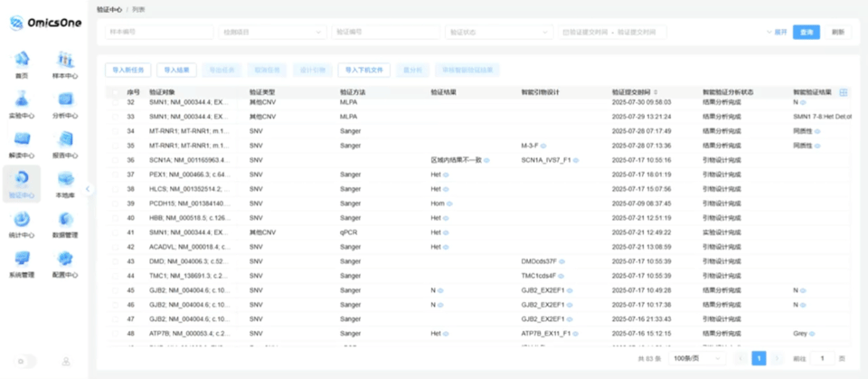Open 报告中心 module icon
The height and width of the screenshot is (379, 868).
pyautogui.click(x=65, y=140)
